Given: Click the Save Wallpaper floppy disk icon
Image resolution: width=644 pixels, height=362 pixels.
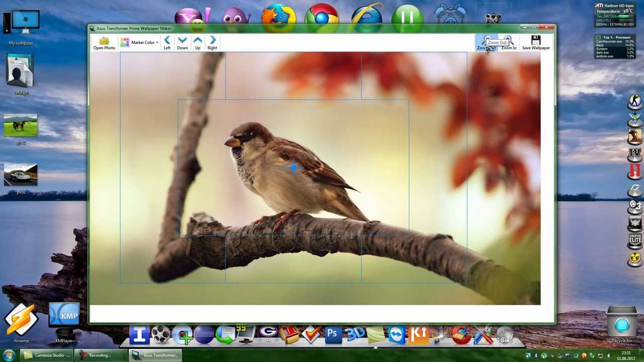Looking at the screenshot, I should click(535, 40).
